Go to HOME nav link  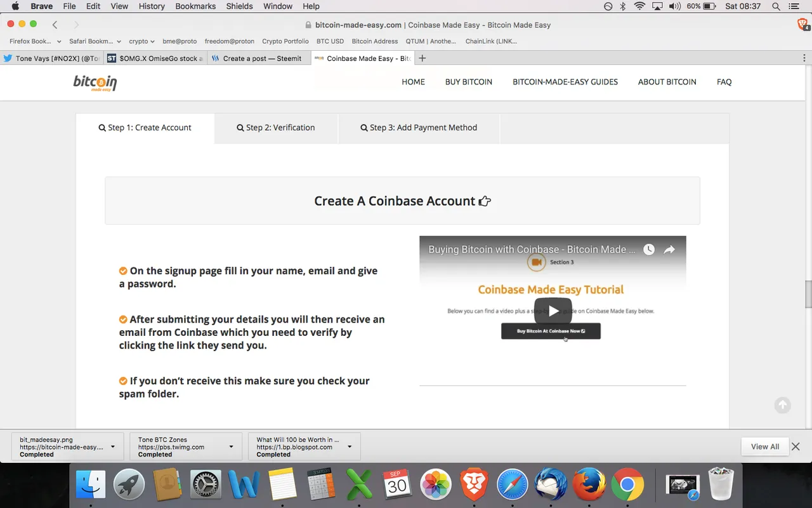click(x=413, y=82)
